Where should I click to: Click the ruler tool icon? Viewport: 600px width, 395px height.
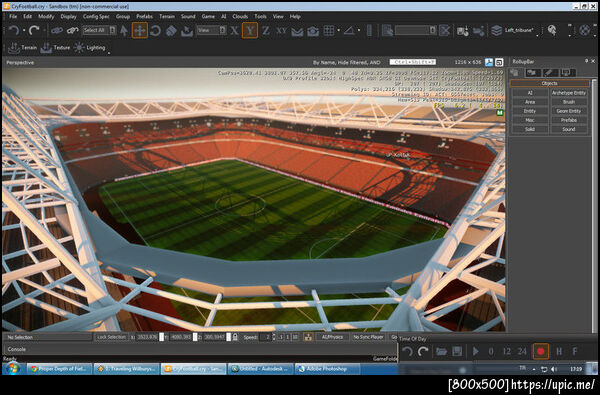tap(369, 30)
